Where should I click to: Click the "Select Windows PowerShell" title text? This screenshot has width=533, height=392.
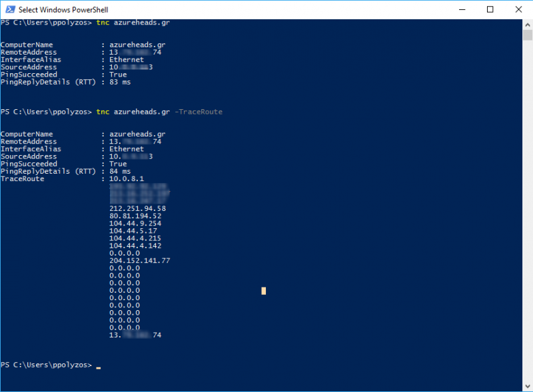tap(63, 10)
